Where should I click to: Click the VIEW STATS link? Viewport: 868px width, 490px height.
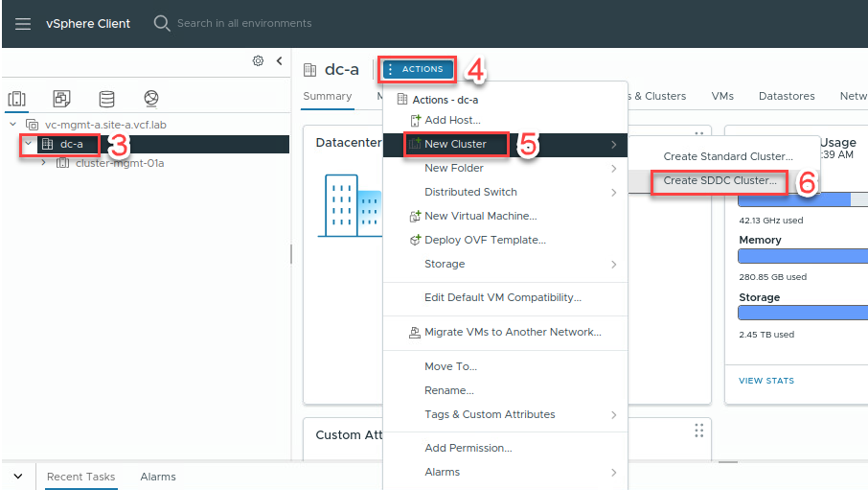pyautogui.click(x=766, y=381)
